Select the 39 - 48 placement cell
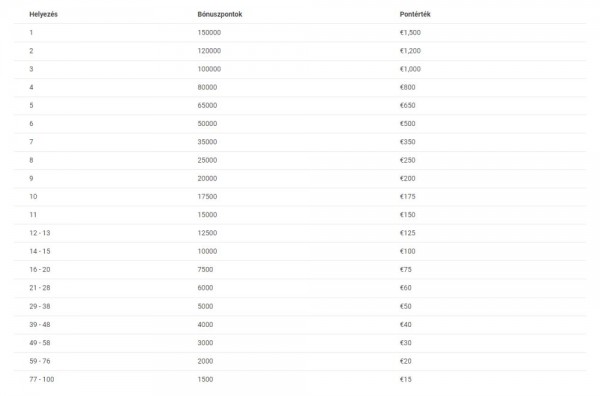600x396 pixels. pos(40,325)
